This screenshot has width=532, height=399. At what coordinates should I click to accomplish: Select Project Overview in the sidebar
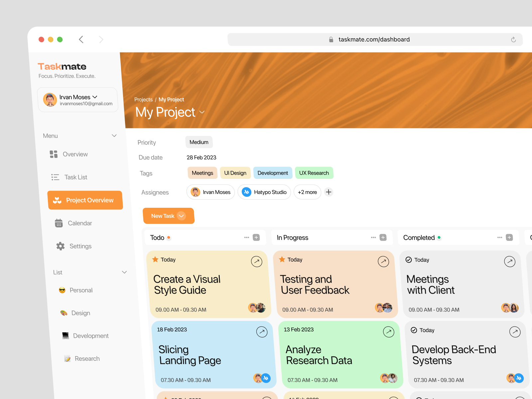(85, 200)
